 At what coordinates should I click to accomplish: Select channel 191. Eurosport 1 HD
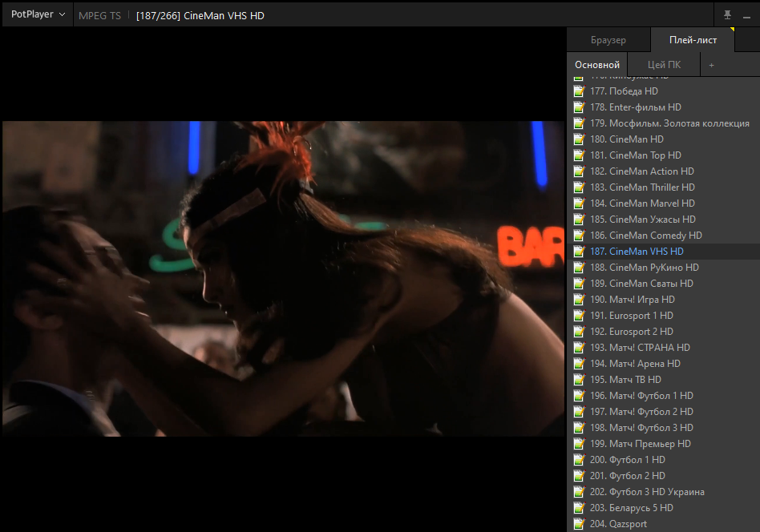point(663,316)
